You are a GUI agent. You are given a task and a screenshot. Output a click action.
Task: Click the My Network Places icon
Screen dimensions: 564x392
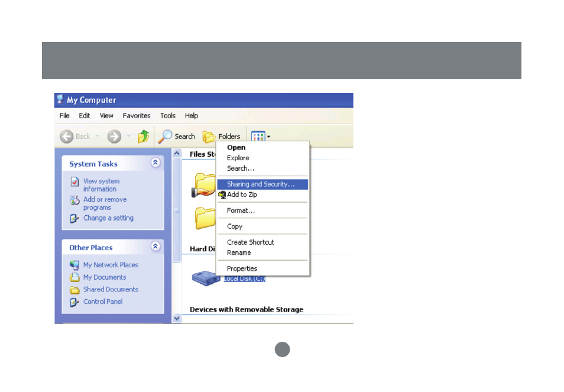(74, 265)
